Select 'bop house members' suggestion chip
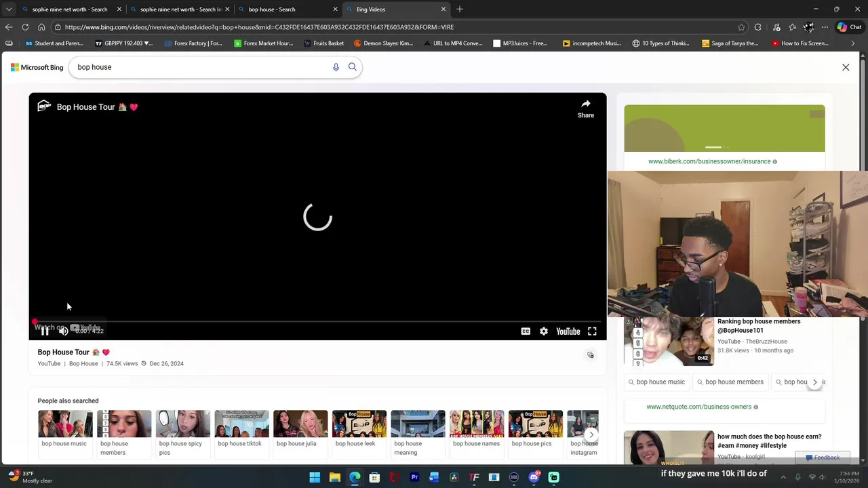 click(730, 382)
